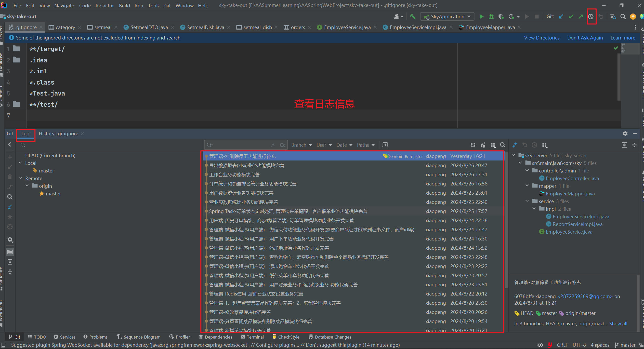Click the Git Update Project arrow
Screen dimensions: 644x349
[x=561, y=17]
